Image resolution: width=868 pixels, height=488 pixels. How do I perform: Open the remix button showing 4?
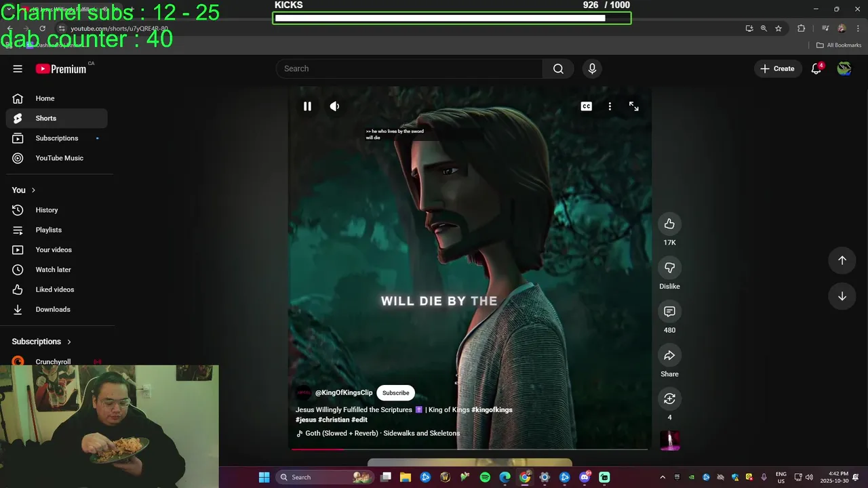[669, 399]
